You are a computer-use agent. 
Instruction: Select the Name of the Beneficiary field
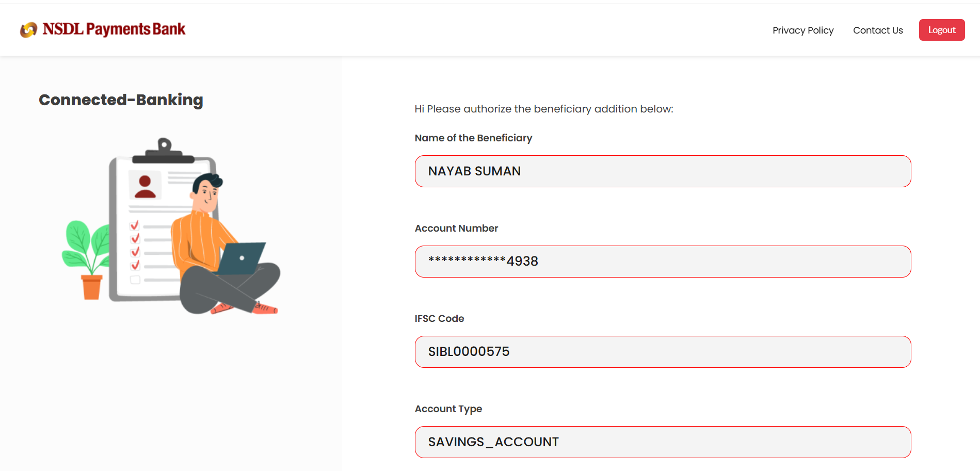pyautogui.click(x=663, y=171)
